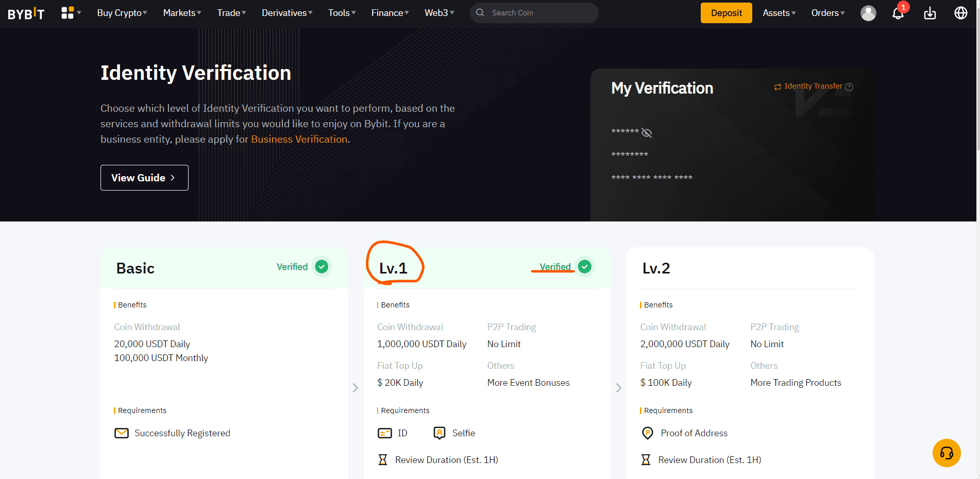This screenshot has width=980, height=479.
Task: Click the Bybit logo
Action: (26, 13)
